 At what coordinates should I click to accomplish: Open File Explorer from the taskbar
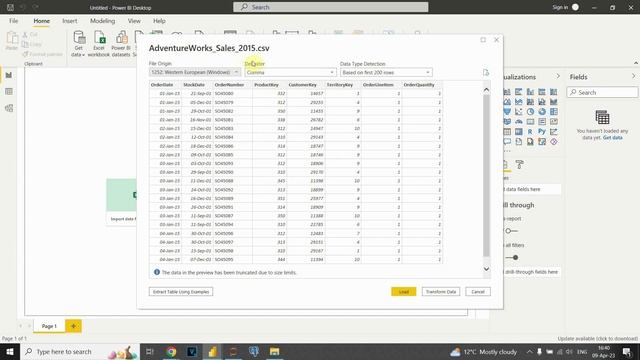pos(274,351)
